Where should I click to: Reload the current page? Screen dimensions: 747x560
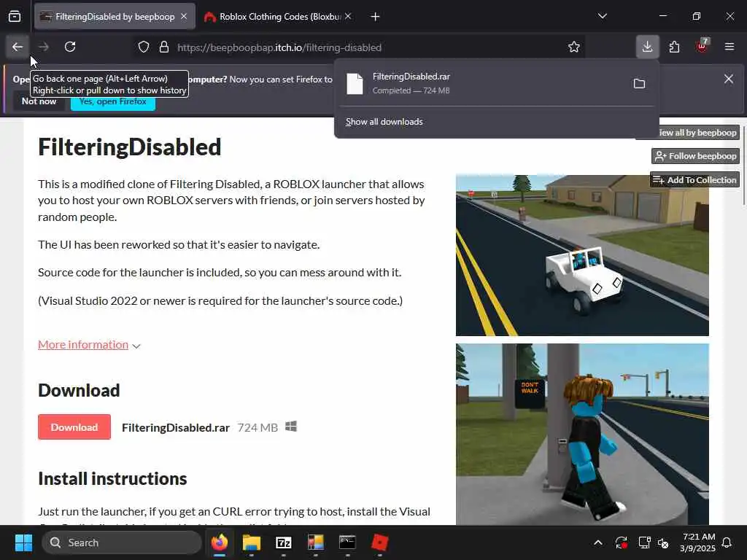[x=70, y=47]
